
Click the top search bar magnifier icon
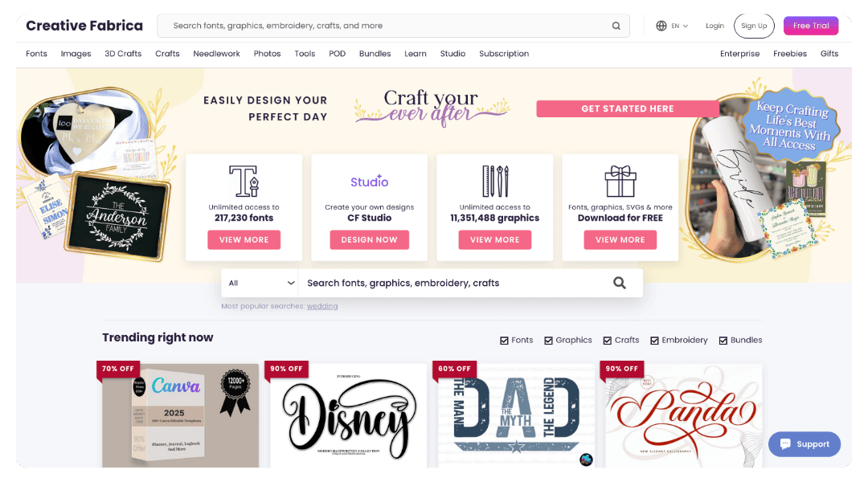pos(616,26)
